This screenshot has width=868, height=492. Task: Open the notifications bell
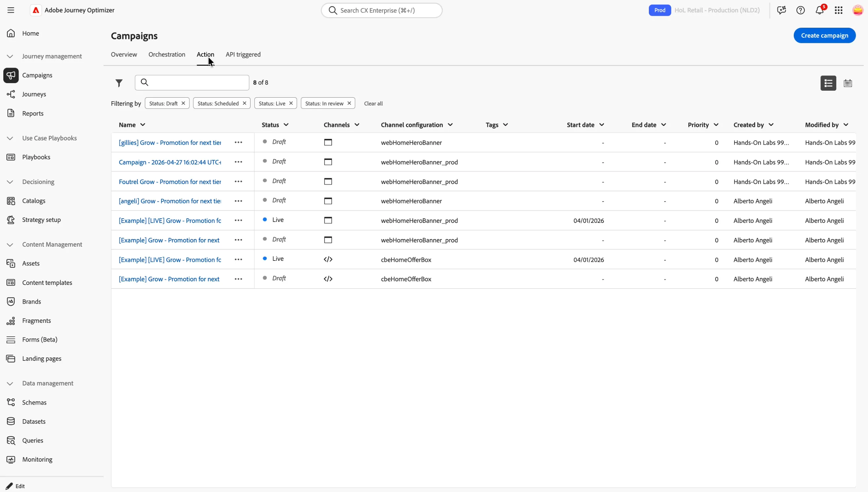click(x=819, y=10)
